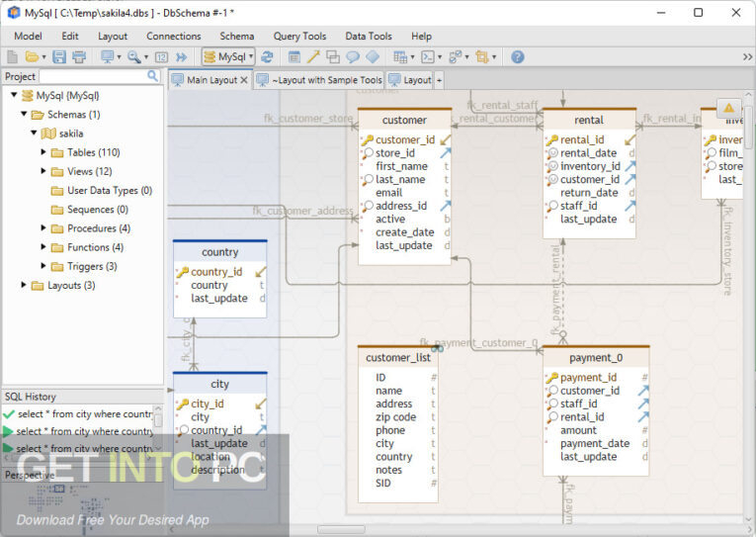Click the country table header

pyautogui.click(x=219, y=252)
